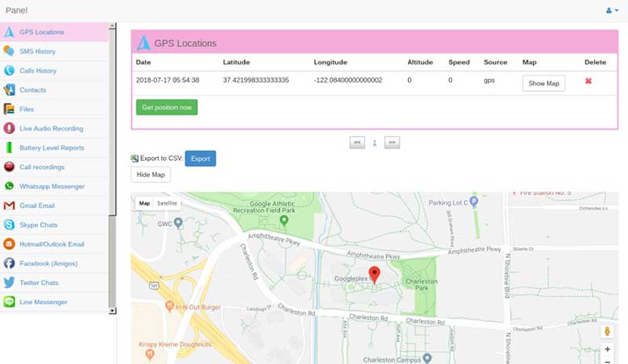Image resolution: width=628 pixels, height=364 pixels.
Task: Open the user account dropdown
Action: pos(612,11)
